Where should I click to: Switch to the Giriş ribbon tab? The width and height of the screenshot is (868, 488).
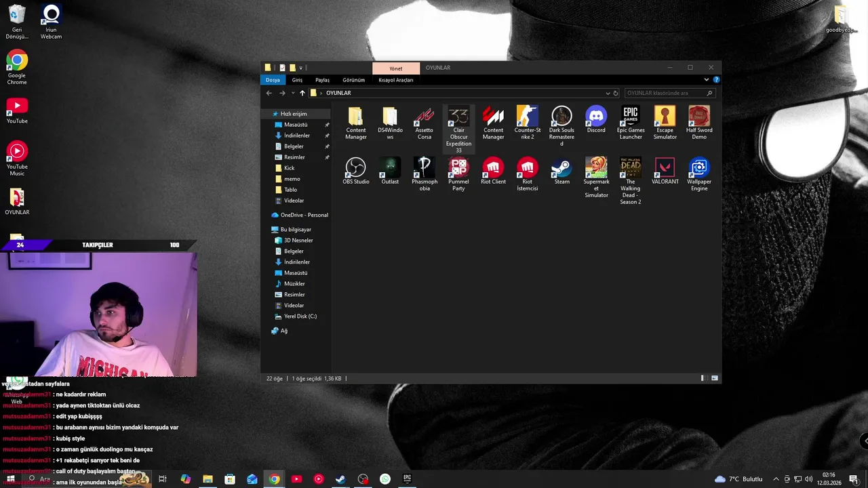[297, 80]
